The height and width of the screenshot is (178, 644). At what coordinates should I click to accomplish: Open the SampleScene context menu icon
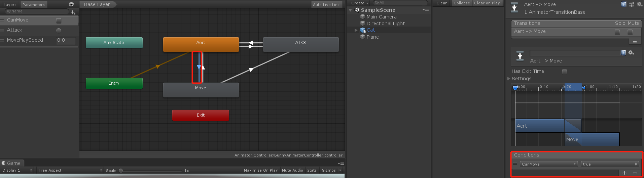tap(426, 10)
